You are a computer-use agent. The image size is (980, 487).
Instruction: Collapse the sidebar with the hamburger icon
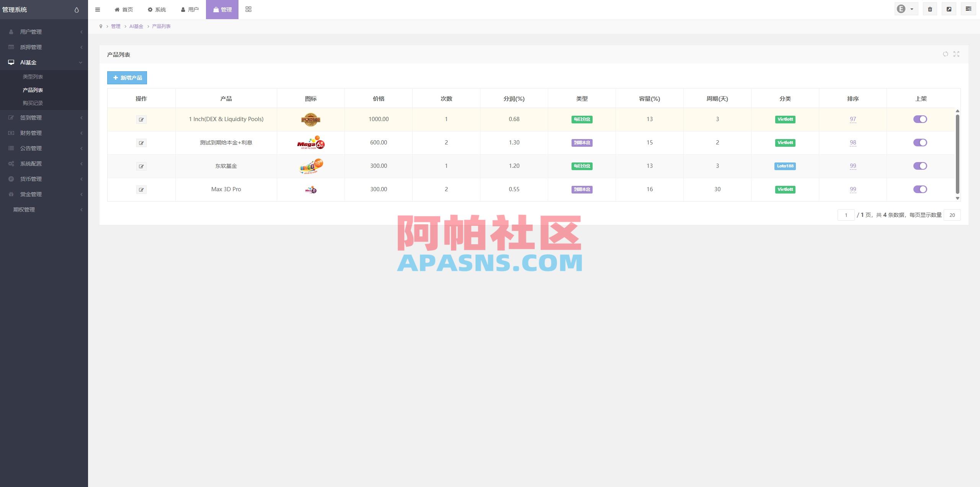coord(98,9)
